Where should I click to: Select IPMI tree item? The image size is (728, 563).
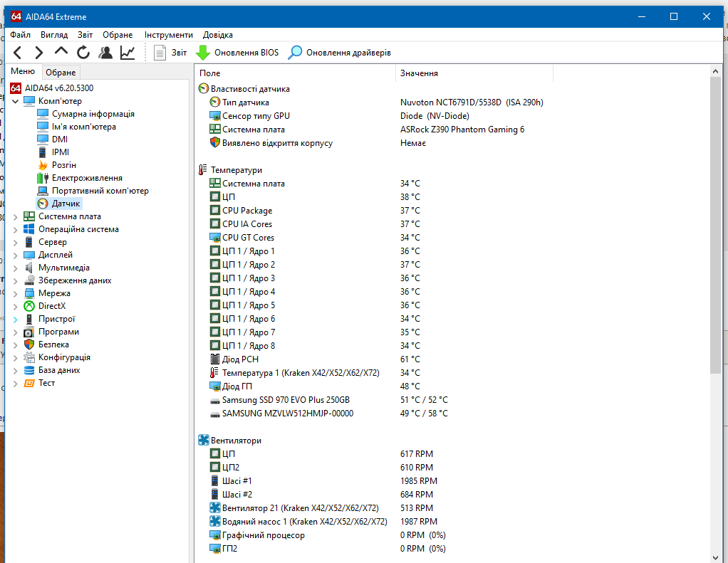click(x=61, y=152)
